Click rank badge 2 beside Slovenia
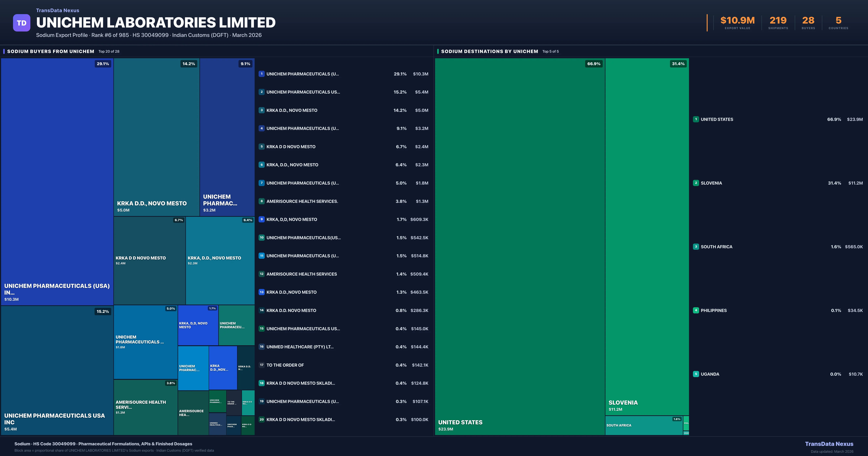The height and width of the screenshot is (456, 868). [696, 183]
